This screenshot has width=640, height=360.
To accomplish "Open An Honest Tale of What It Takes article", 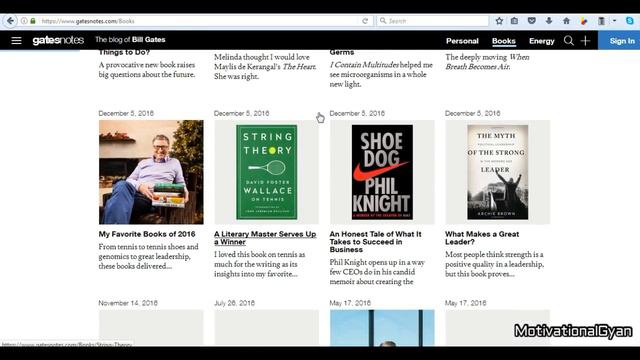I will coord(376,242).
